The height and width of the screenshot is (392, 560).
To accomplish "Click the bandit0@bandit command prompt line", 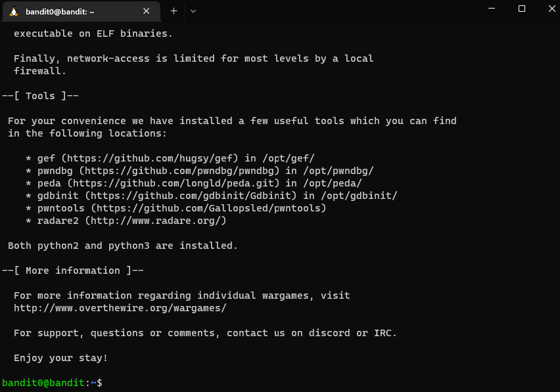I will click(x=51, y=383).
